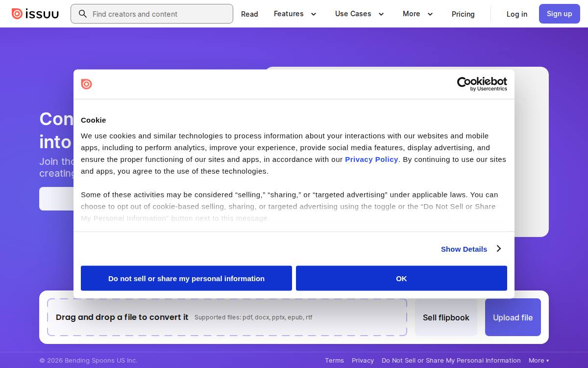Expand Show Details in cookie dialog

(471, 249)
